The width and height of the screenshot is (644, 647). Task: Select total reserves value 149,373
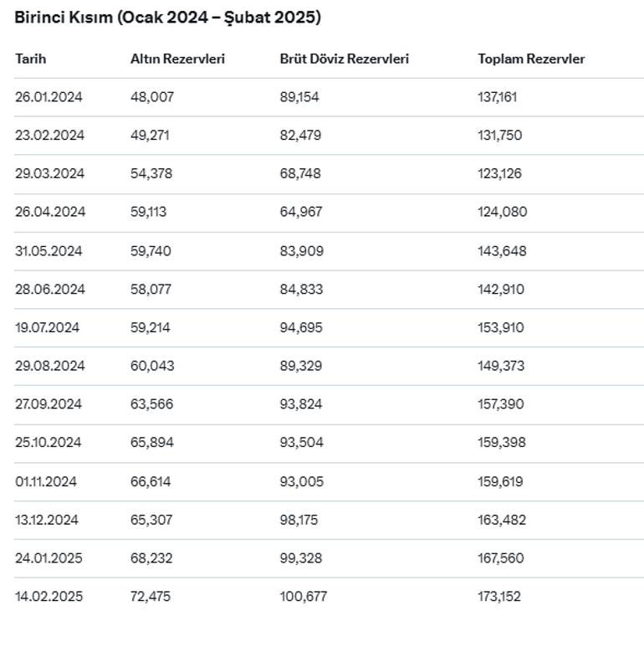[501, 366]
